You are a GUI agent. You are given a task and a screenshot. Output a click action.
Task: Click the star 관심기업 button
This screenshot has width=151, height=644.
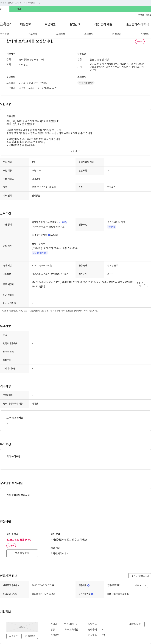[x=14, y=636]
